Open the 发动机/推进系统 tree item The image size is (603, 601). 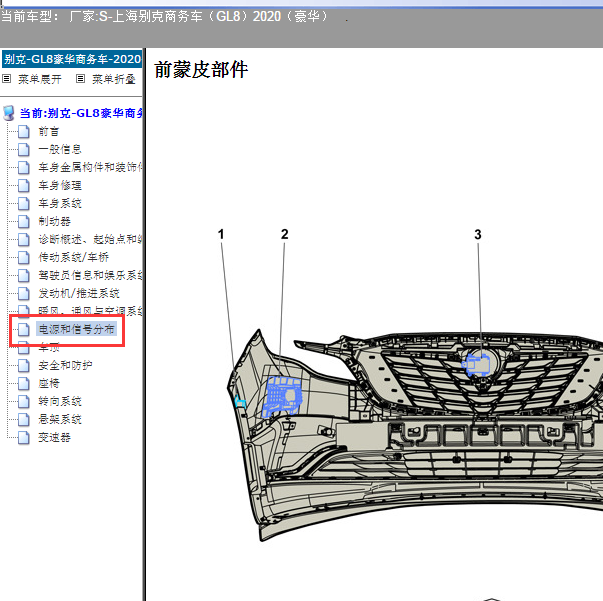click(x=79, y=293)
